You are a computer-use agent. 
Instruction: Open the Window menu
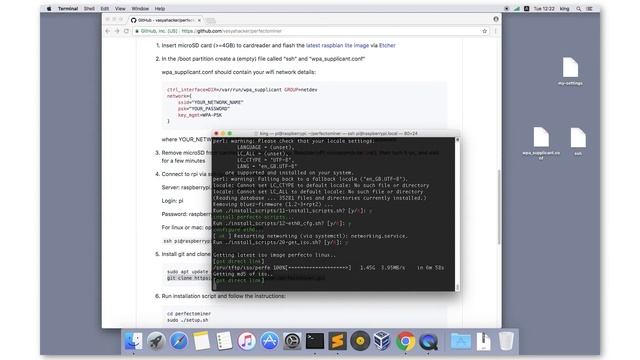pos(140,8)
